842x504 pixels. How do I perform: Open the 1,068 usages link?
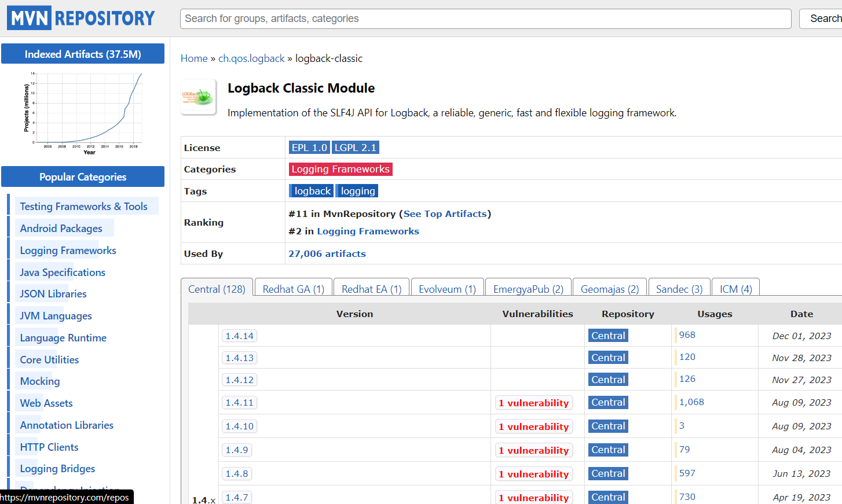(691, 402)
